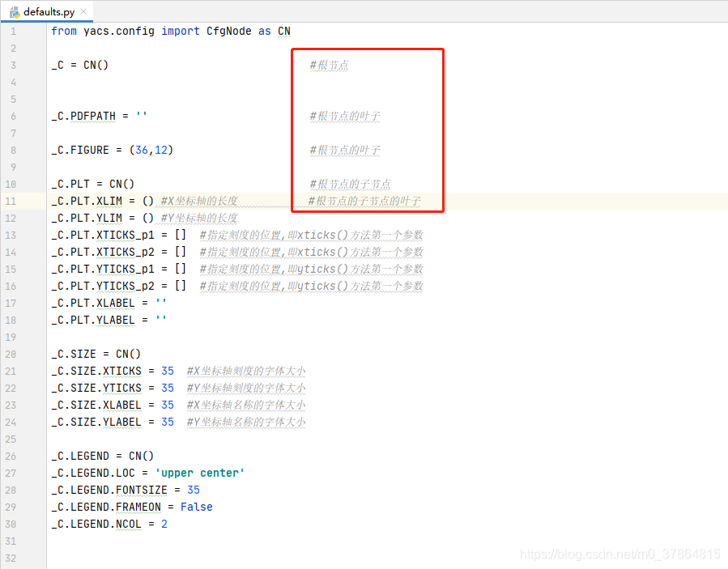Click '_C.LEGEND.NCOL' on line 30
Image resolution: width=728 pixels, height=569 pixels.
pos(96,524)
